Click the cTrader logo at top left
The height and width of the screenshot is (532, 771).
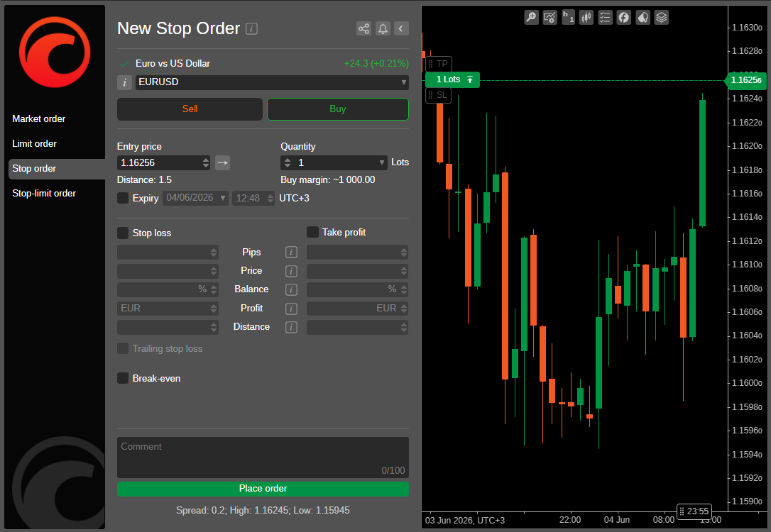tap(55, 52)
